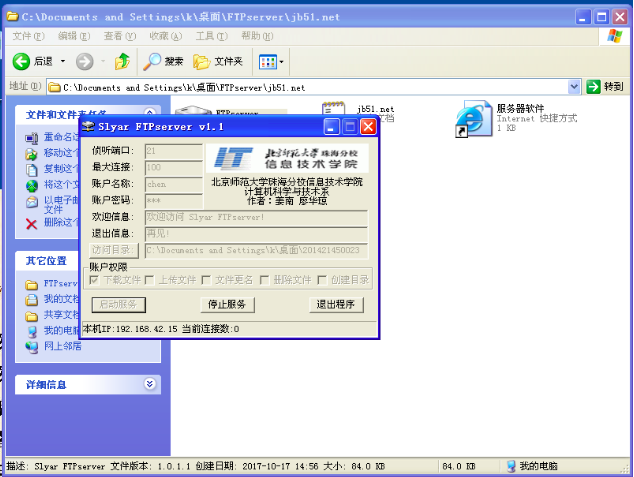This screenshot has width=634, height=477.
Task: Click the 欢迎信息 welcome message field
Action: pos(256,217)
